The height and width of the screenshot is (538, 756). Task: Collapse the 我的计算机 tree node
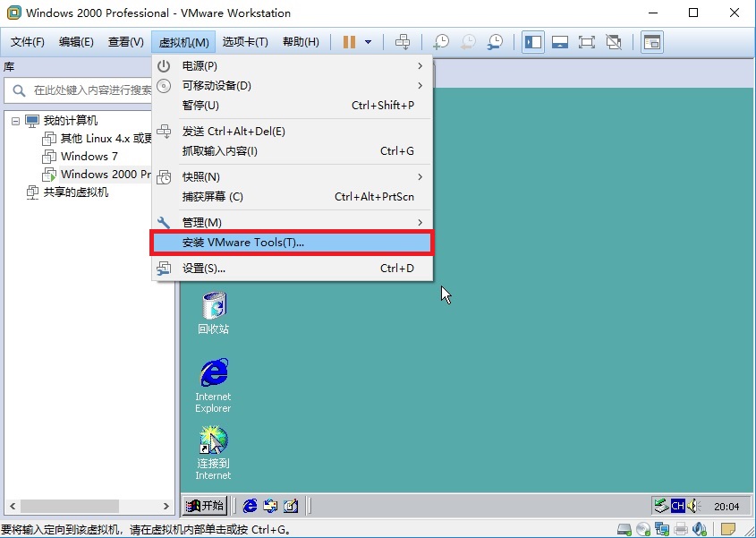pyautogui.click(x=15, y=121)
